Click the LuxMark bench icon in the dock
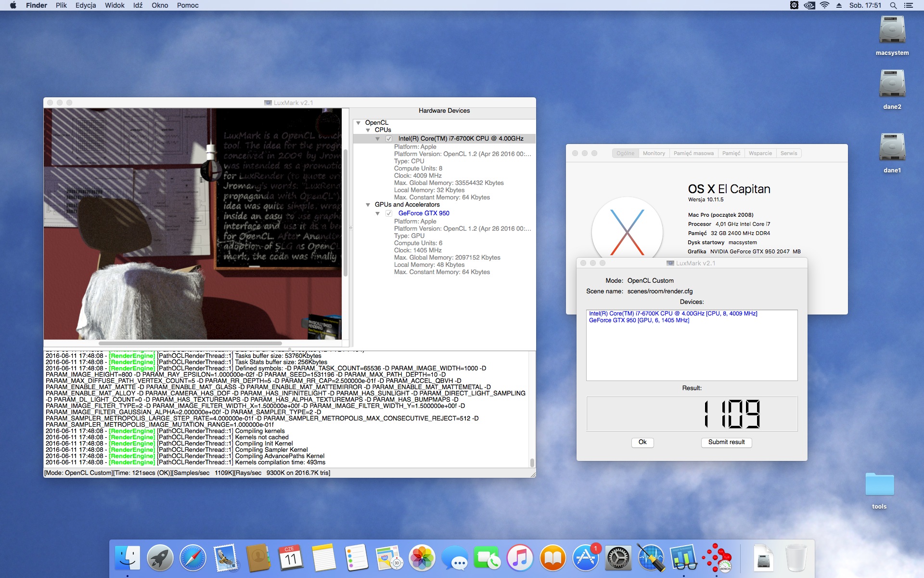 coord(717,558)
